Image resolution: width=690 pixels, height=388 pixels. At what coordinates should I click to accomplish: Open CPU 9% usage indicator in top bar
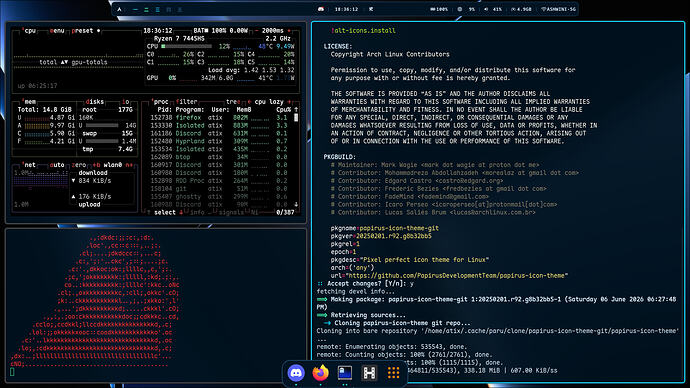tap(466, 9)
